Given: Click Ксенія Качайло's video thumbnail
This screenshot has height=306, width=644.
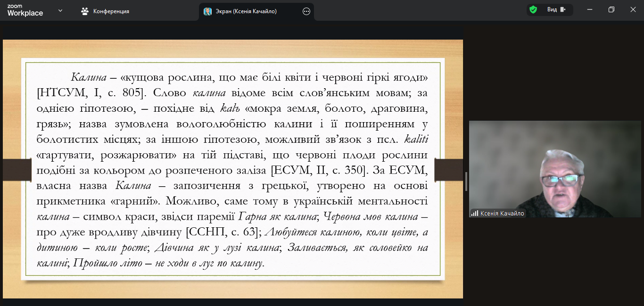Looking at the screenshot, I should (555, 170).
